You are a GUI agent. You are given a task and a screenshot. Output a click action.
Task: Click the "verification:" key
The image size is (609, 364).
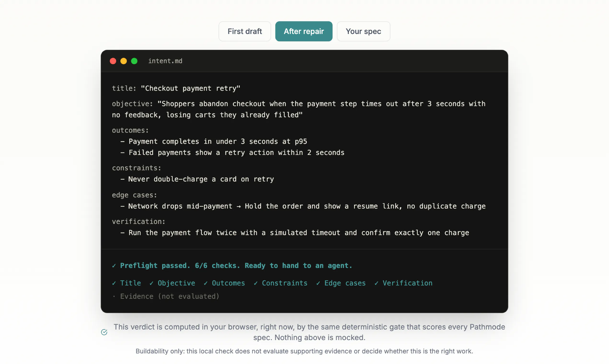[139, 222]
